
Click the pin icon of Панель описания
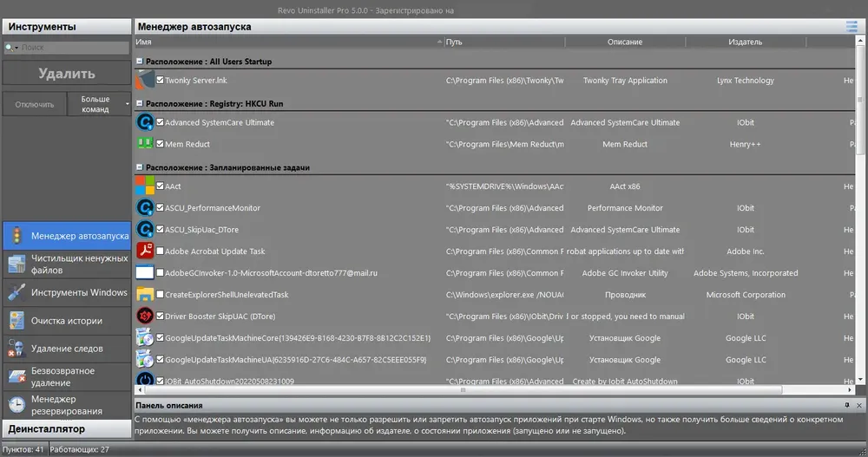point(847,405)
